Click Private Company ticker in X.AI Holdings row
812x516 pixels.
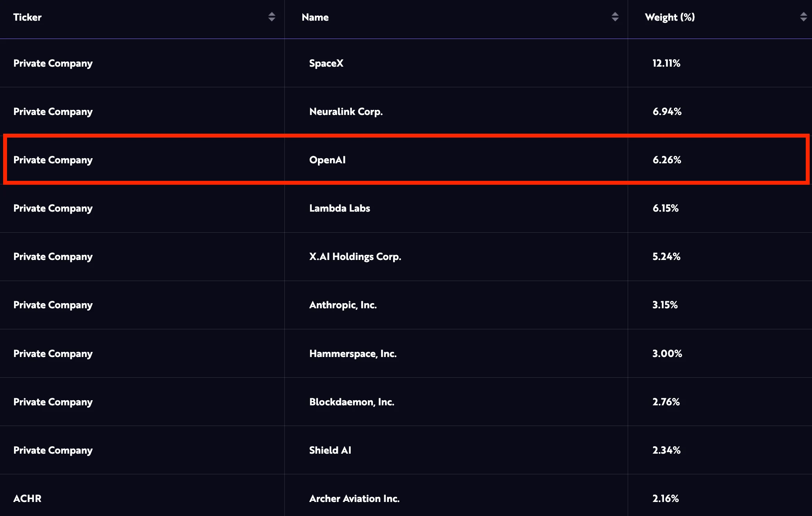click(53, 257)
